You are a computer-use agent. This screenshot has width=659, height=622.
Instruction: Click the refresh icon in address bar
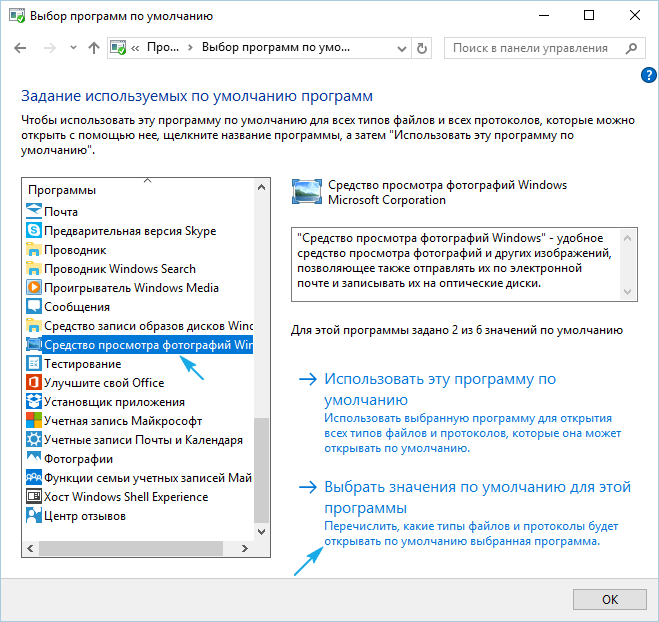[423, 48]
